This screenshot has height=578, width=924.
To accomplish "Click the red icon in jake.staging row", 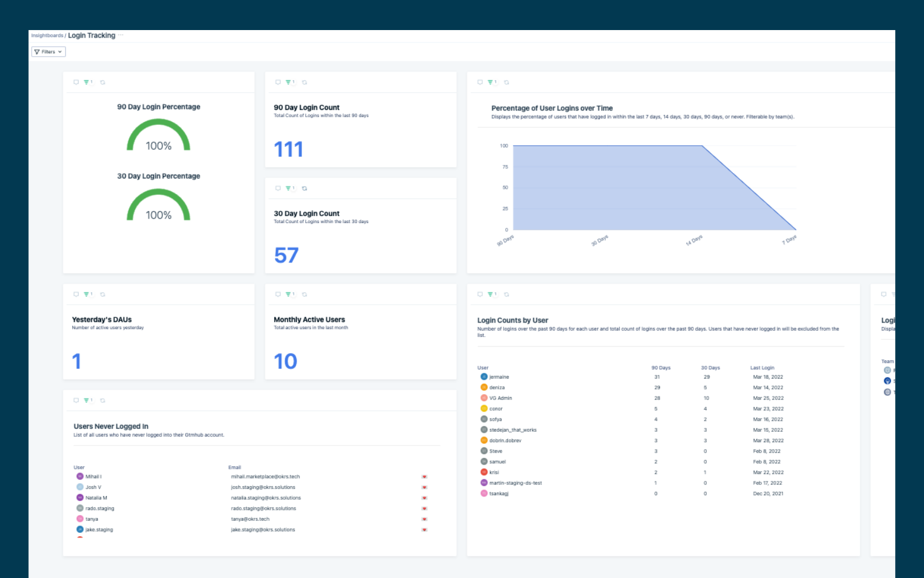I will (424, 529).
